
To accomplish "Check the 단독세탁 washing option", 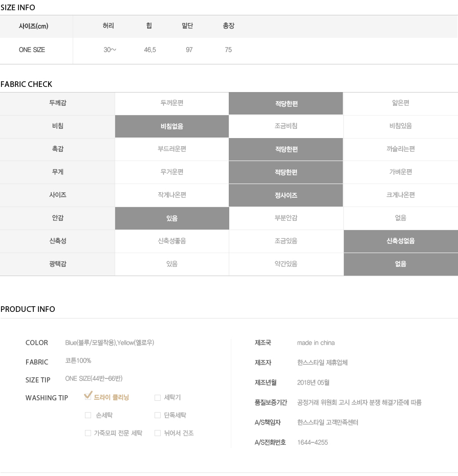I will [x=158, y=415].
